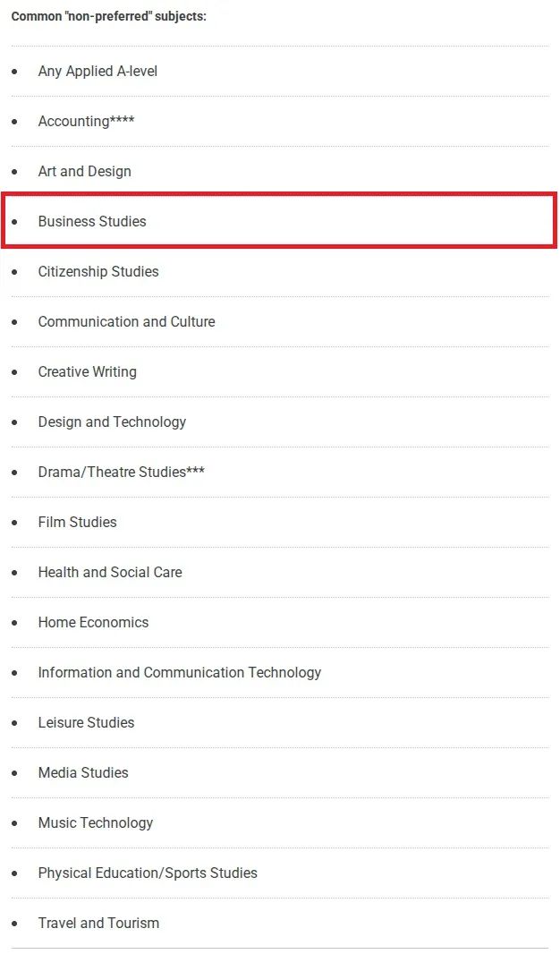The height and width of the screenshot is (954, 560).
Task: Select the Film Studies item
Action: point(77,522)
